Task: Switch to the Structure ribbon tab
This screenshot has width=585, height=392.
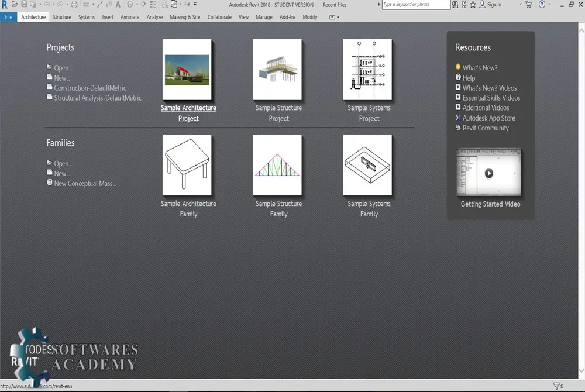Action: point(62,17)
